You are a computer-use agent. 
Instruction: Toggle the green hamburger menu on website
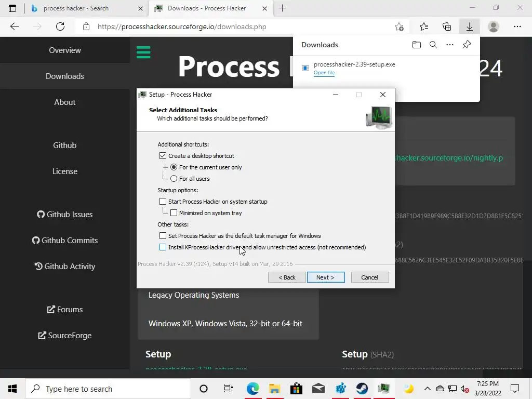click(x=143, y=52)
